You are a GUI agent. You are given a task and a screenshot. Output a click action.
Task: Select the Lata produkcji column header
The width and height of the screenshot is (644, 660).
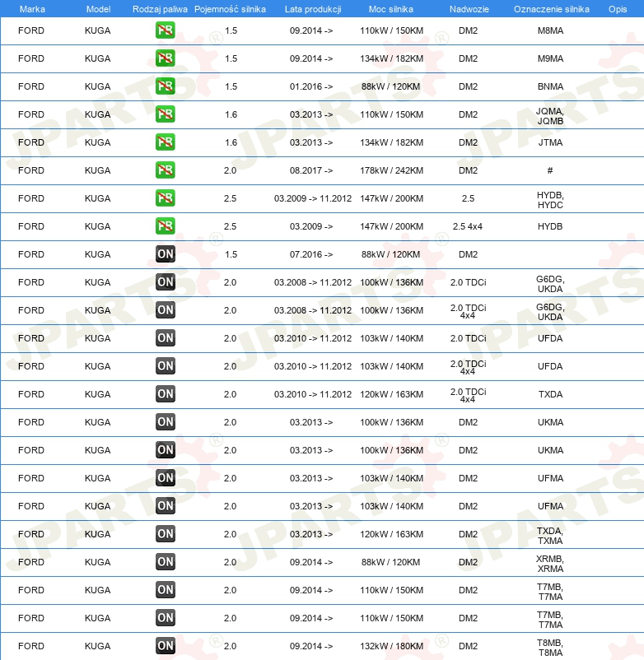click(x=313, y=9)
